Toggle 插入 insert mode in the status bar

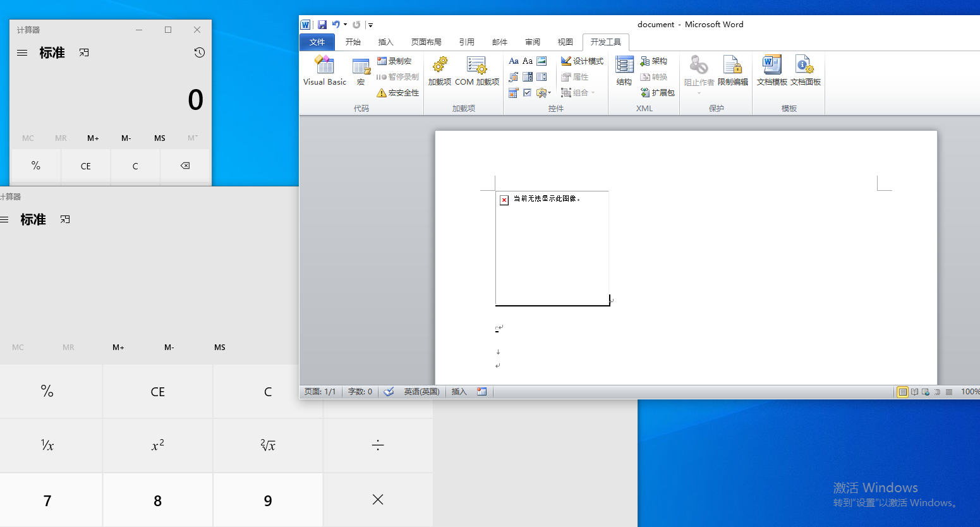pos(459,392)
